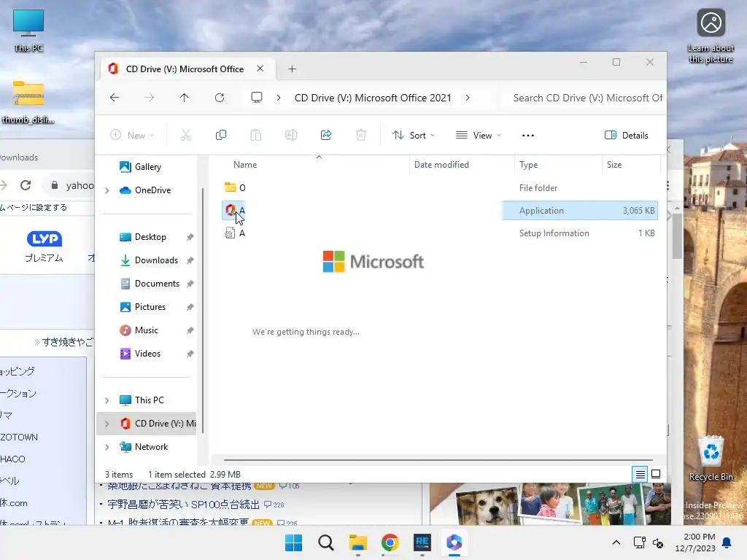Click the chevron before CD Drive path

279,98
